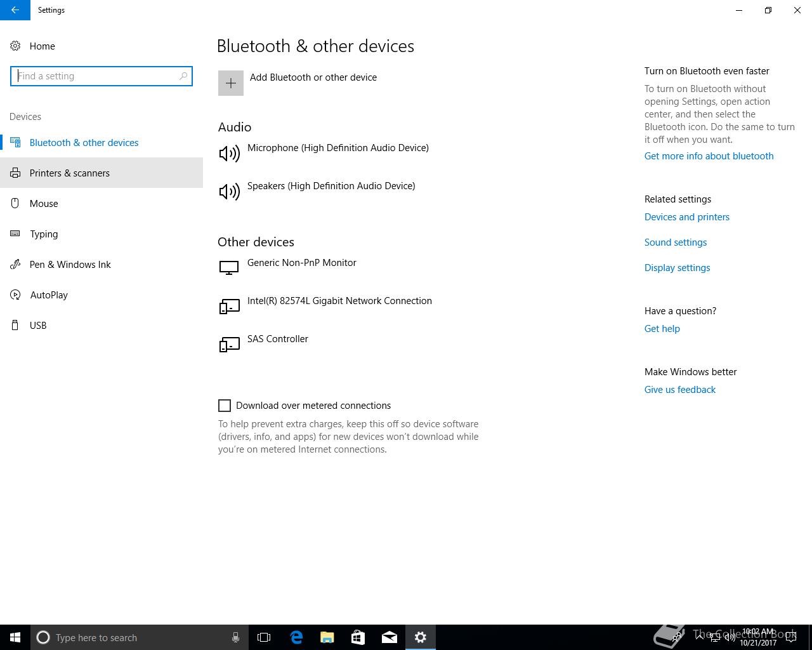812x650 pixels.
Task: Open Mouse settings page
Action: tap(101, 203)
